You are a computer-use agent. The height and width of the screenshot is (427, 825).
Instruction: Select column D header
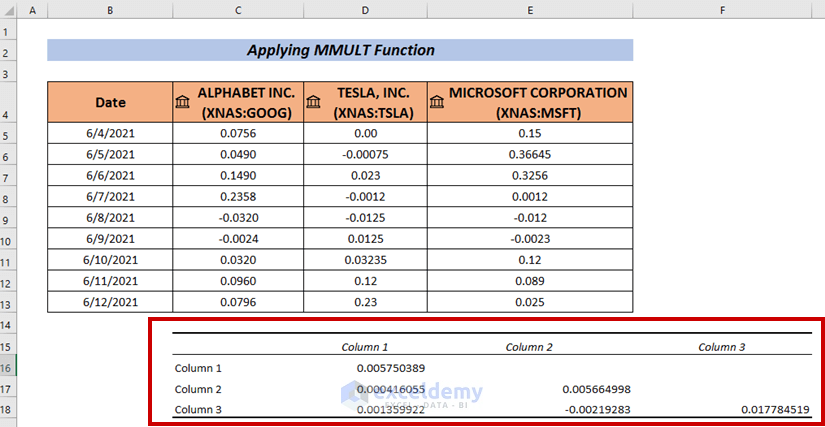coord(365,10)
